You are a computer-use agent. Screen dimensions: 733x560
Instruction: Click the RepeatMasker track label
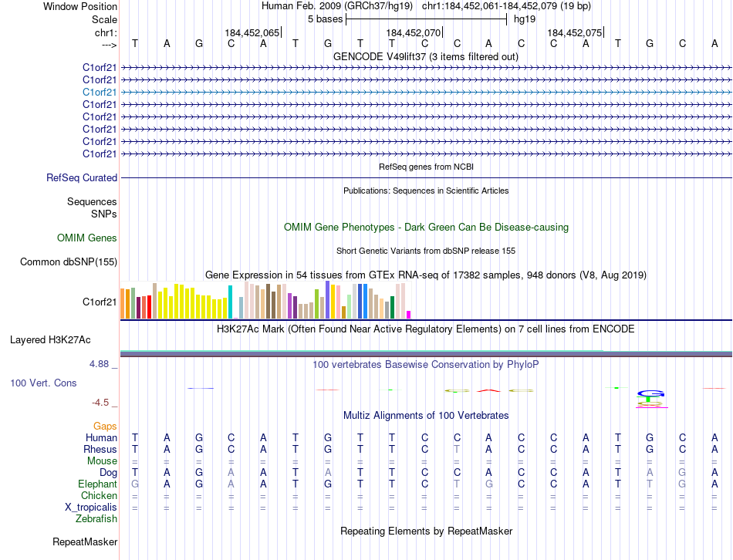point(85,541)
